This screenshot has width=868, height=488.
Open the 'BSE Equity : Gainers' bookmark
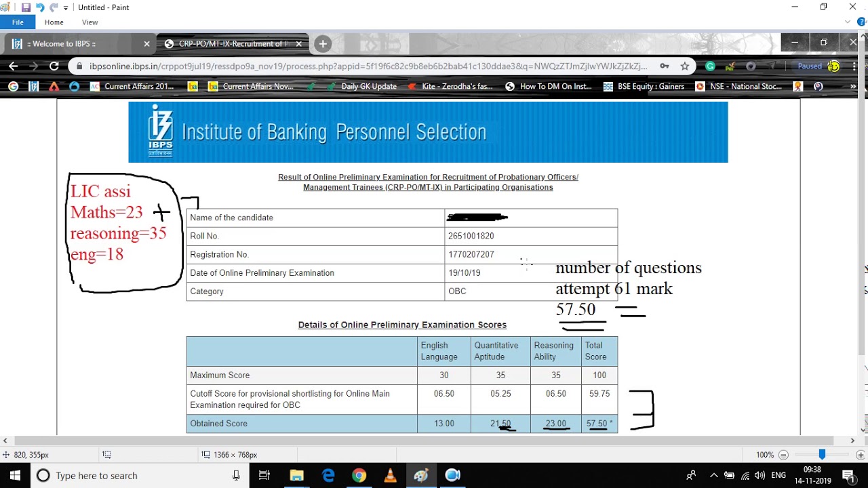[644, 86]
